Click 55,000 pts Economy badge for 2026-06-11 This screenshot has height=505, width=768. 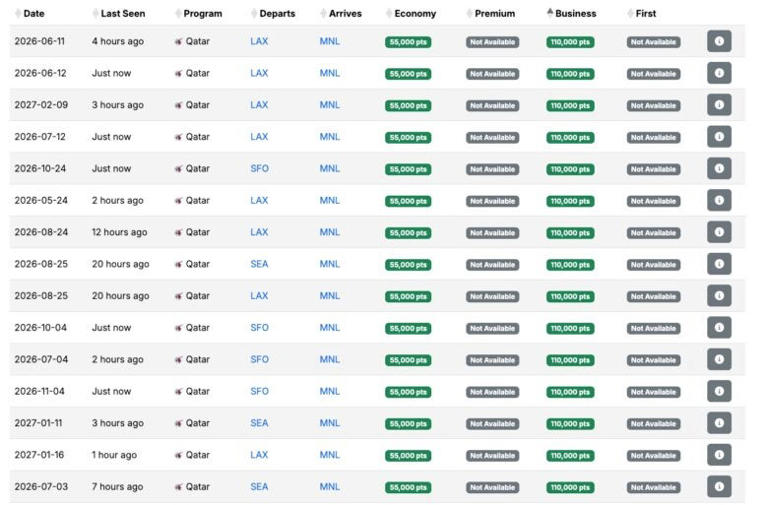click(408, 42)
